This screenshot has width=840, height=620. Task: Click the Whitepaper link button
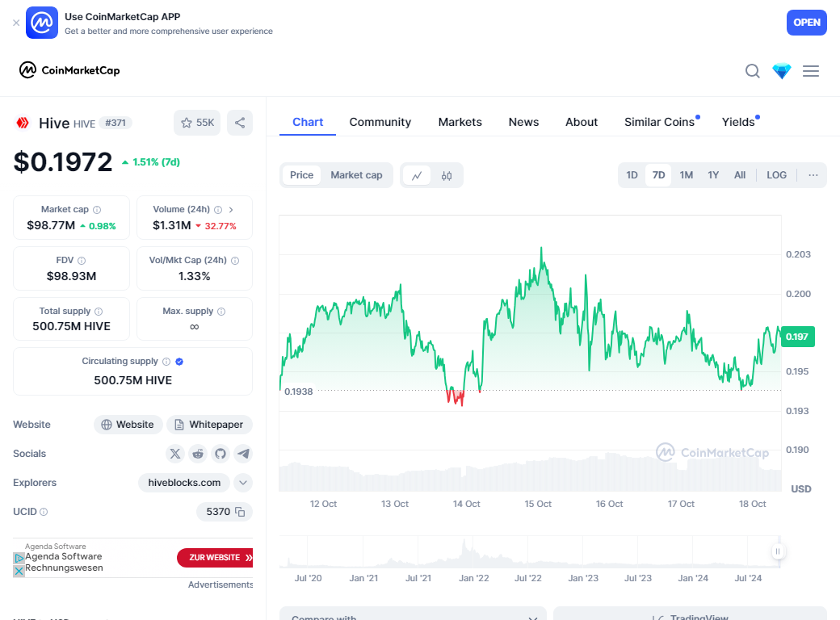click(209, 425)
